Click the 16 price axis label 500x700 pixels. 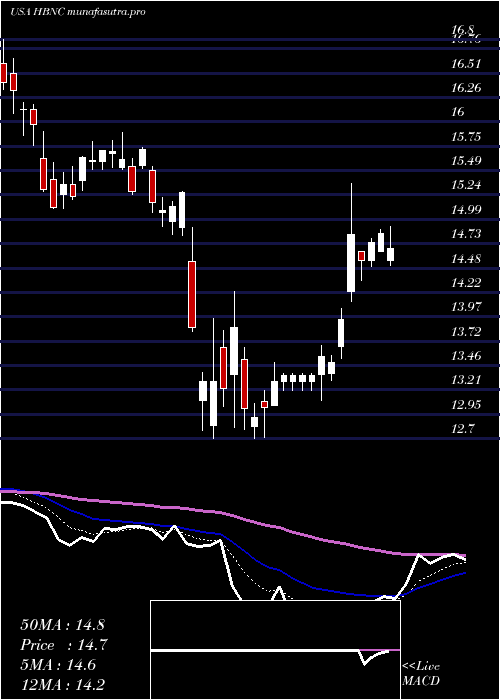coord(458,112)
